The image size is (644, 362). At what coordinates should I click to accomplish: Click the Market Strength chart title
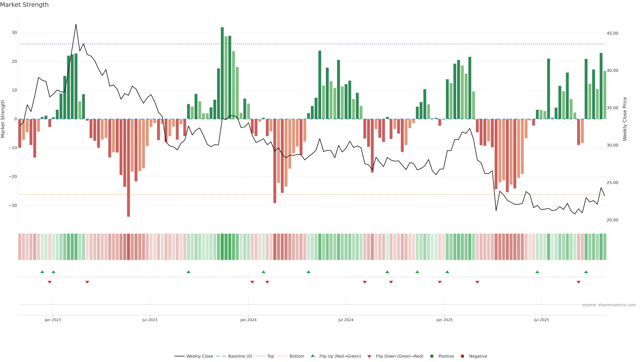(24, 5)
